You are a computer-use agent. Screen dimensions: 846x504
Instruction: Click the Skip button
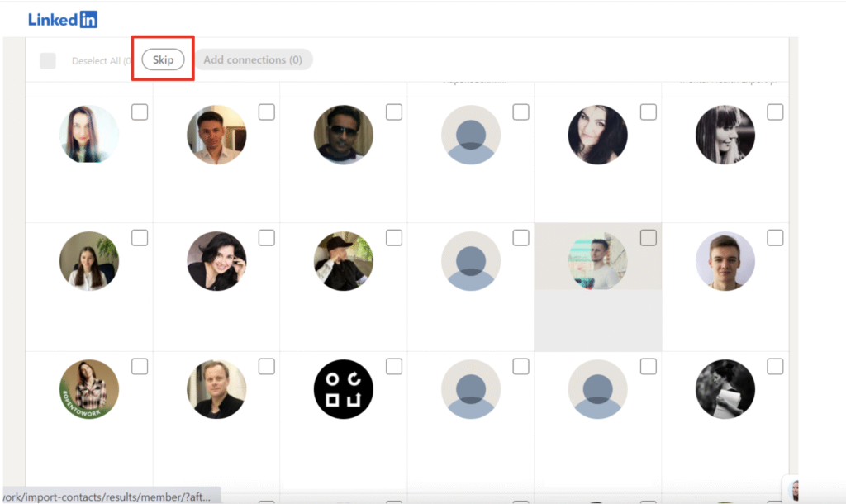click(163, 59)
